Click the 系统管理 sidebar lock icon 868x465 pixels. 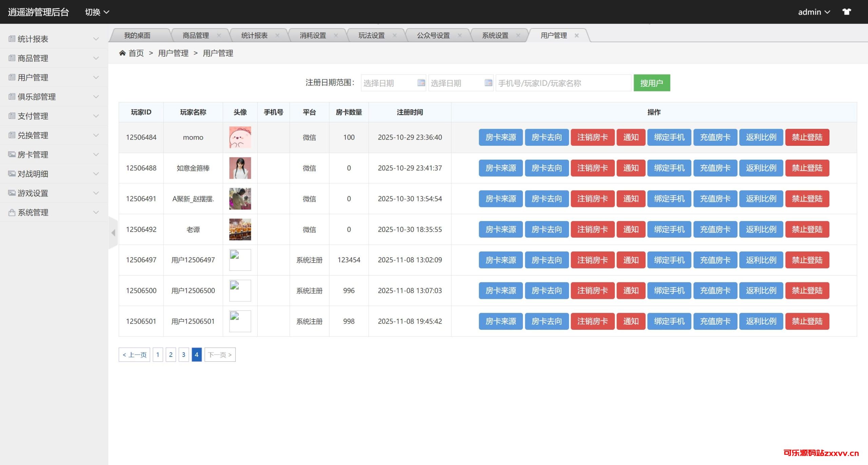(x=12, y=213)
